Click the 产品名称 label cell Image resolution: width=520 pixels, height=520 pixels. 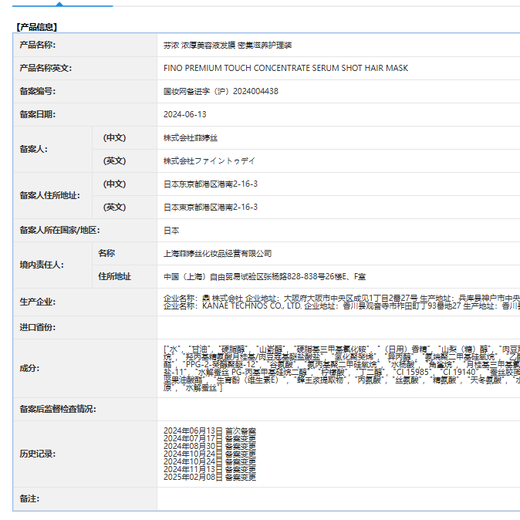tap(38, 45)
